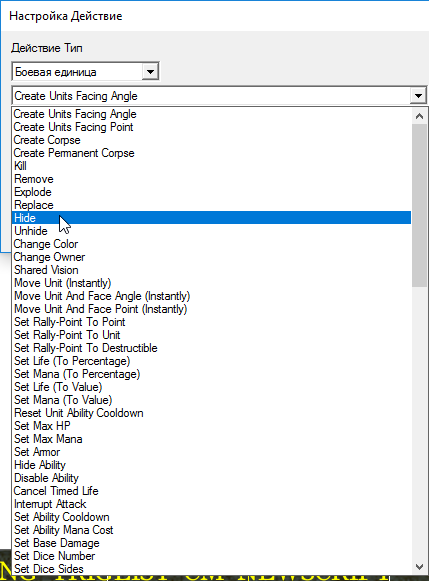Choose Set Max Mana action
This screenshot has height=581, width=429.
(212, 439)
